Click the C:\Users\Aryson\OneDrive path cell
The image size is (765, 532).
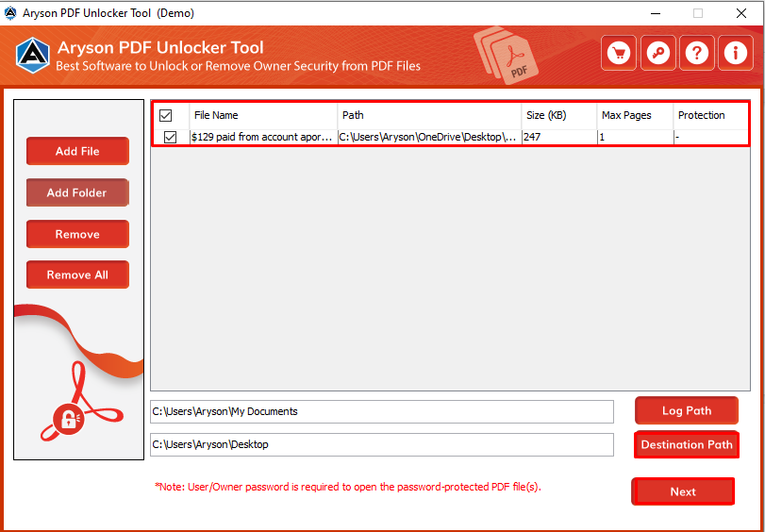click(x=429, y=138)
